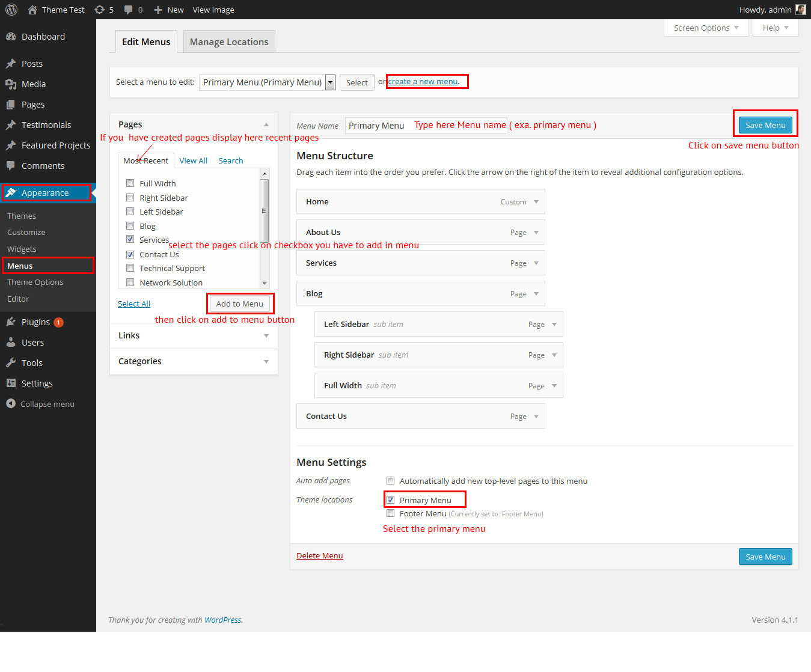The width and height of the screenshot is (811, 672).
Task: Click the Delete Menu link
Action: 319,555
